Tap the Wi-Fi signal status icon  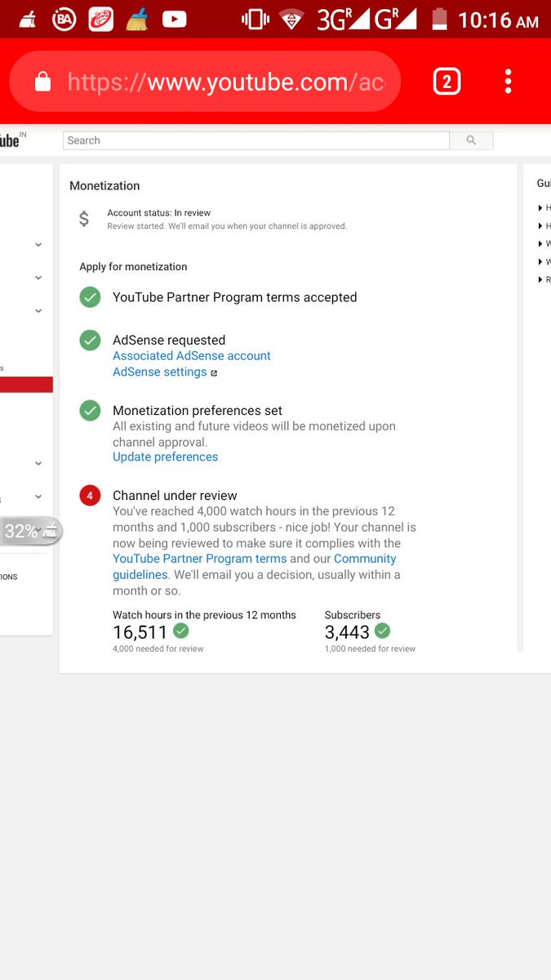(x=292, y=19)
